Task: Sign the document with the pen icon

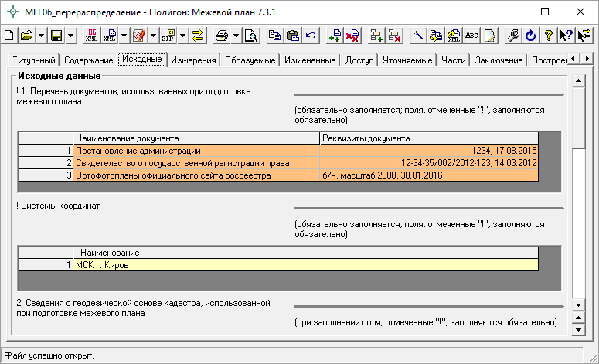Action: click(x=139, y=36)
